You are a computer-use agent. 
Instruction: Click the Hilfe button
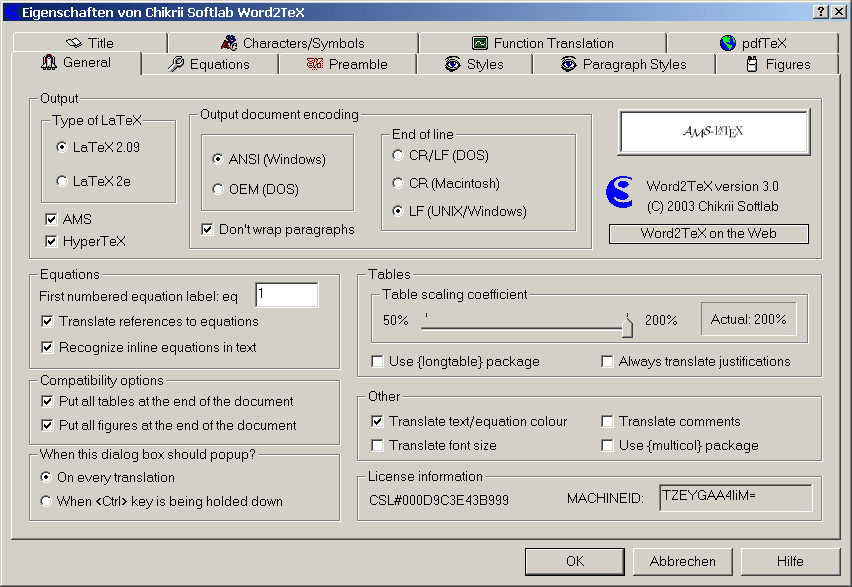(790, 561)
